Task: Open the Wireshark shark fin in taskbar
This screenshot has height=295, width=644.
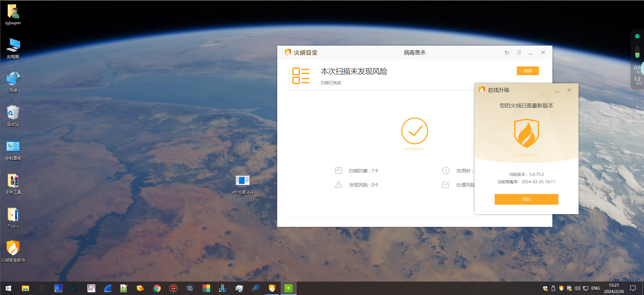Action: [x=108, y=288]
